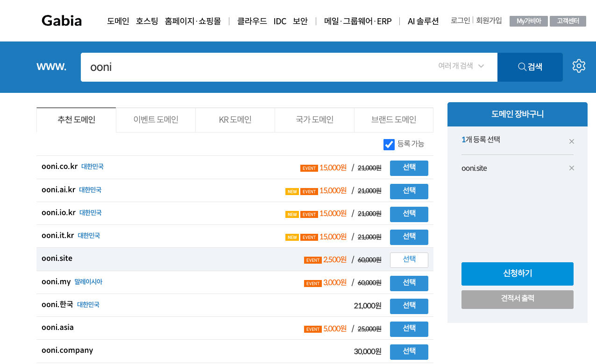This screenshot has height=364, width=596.
Task: Deselect ooni.site with its 선택 button
Action: tap(409, 260)
